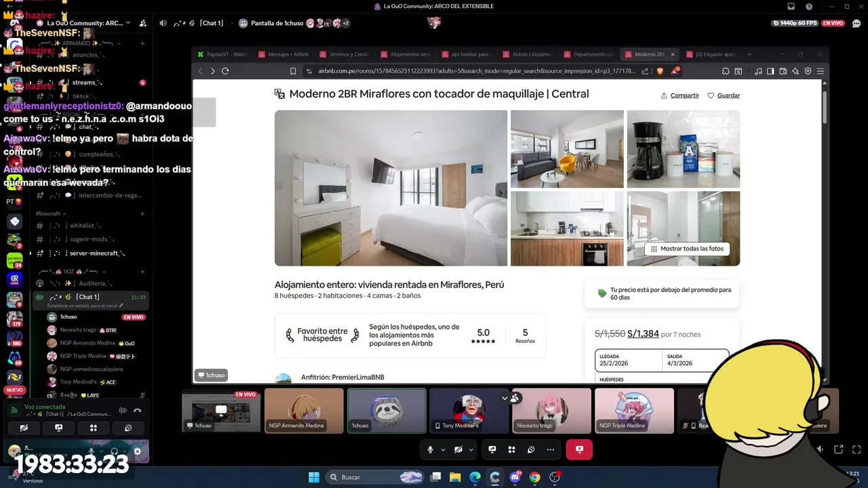The image size is (868, 488).
Task: Toggle deafen headphones in the user panel
Action: (115, 451)
